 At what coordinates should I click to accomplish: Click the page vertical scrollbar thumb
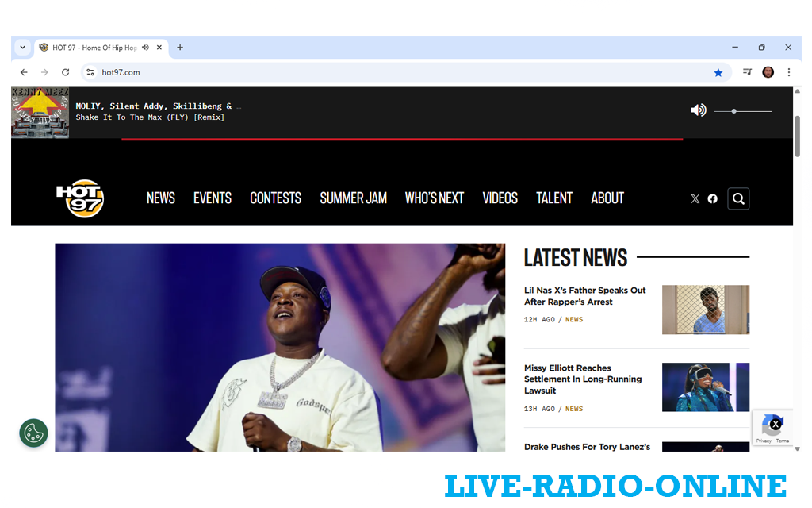pyautogui.click(x=798, y=137)
